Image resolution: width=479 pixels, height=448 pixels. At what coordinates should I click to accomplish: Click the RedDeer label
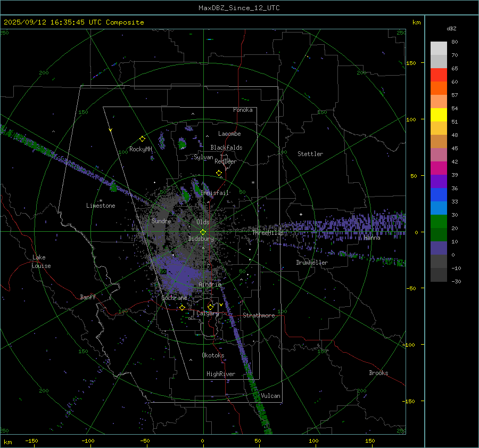(226, 161)
